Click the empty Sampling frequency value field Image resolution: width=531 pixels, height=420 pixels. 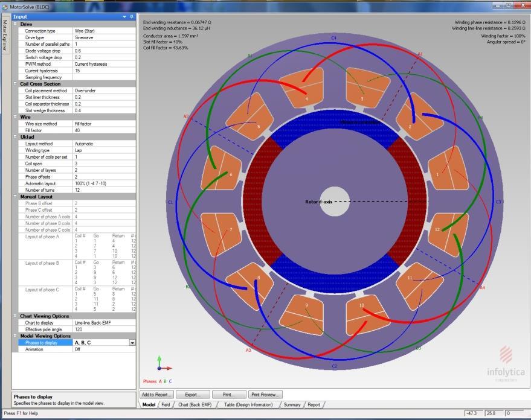tap(104, 77)
